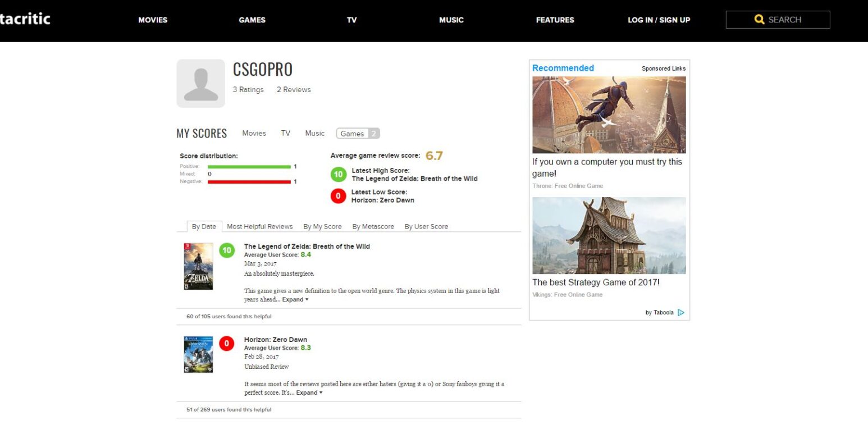
Task: Expand the Horizon: Zero Dawn review text
Action: click(x=309, y=393)
